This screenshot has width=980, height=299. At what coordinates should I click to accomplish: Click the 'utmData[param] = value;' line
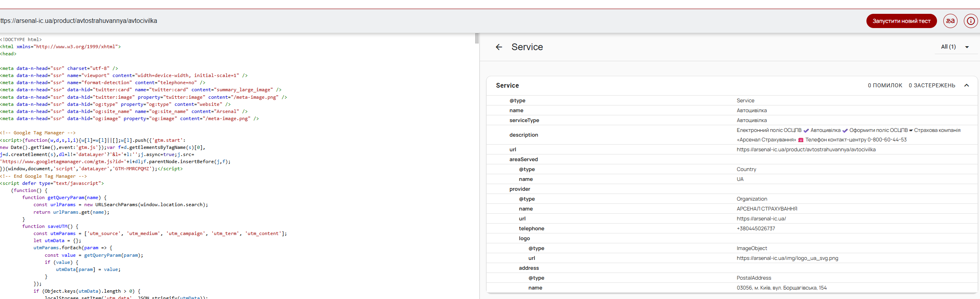click(88, 269)
